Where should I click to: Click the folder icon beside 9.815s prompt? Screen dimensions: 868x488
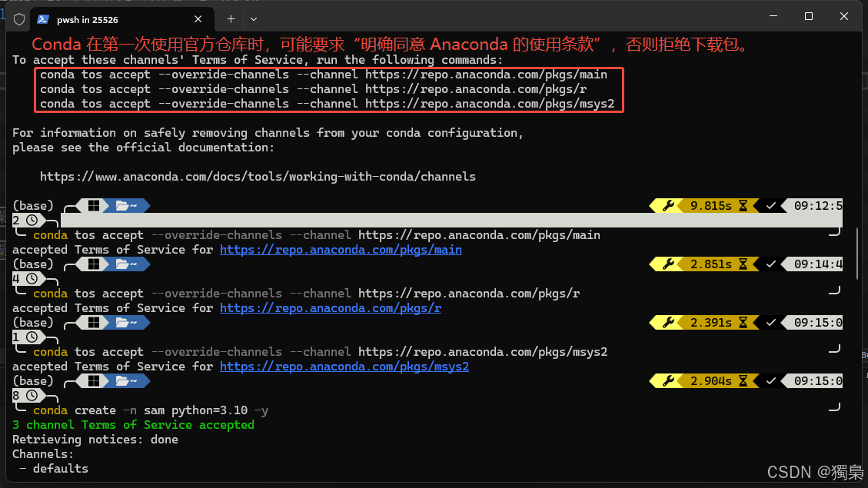(122, 206)
